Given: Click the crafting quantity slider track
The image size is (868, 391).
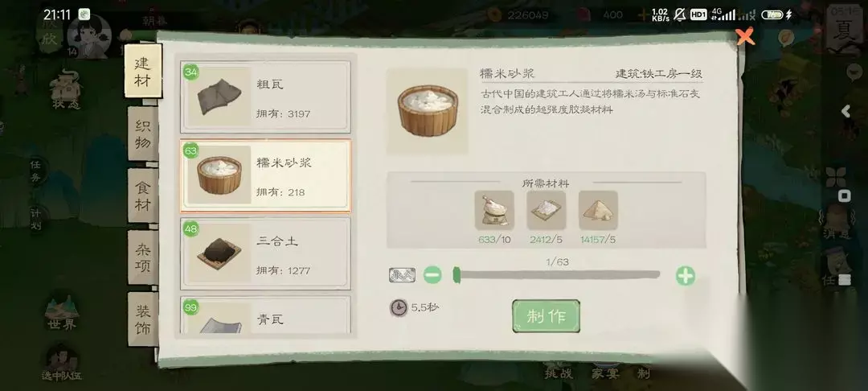Looking at the screenshot, I should [x=556, y=274].
